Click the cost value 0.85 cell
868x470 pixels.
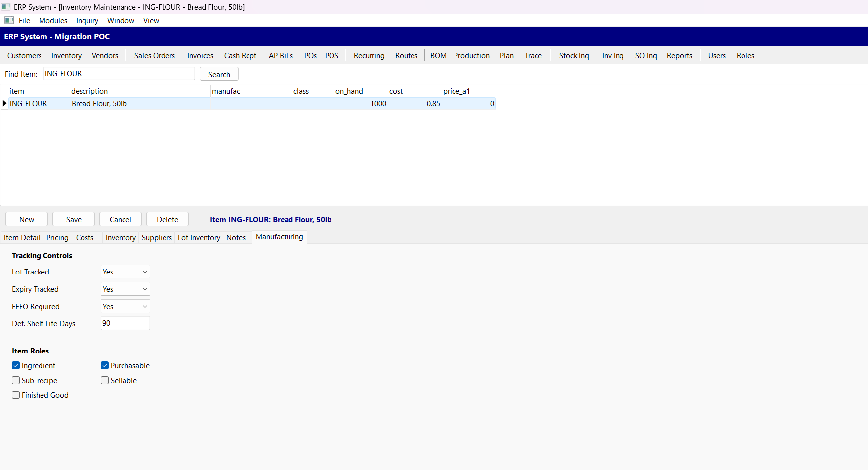click(414, 103)
